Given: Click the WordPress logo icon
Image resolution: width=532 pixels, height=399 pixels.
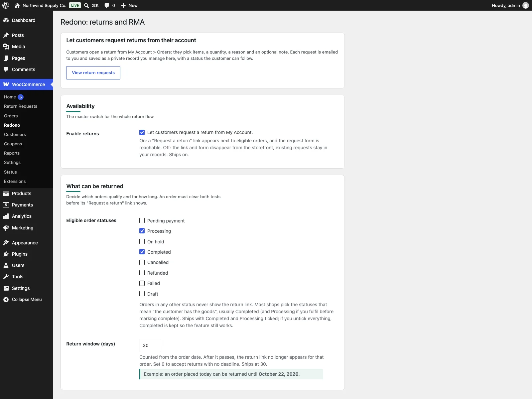Looking at the screenshot, I should point(6,5).
